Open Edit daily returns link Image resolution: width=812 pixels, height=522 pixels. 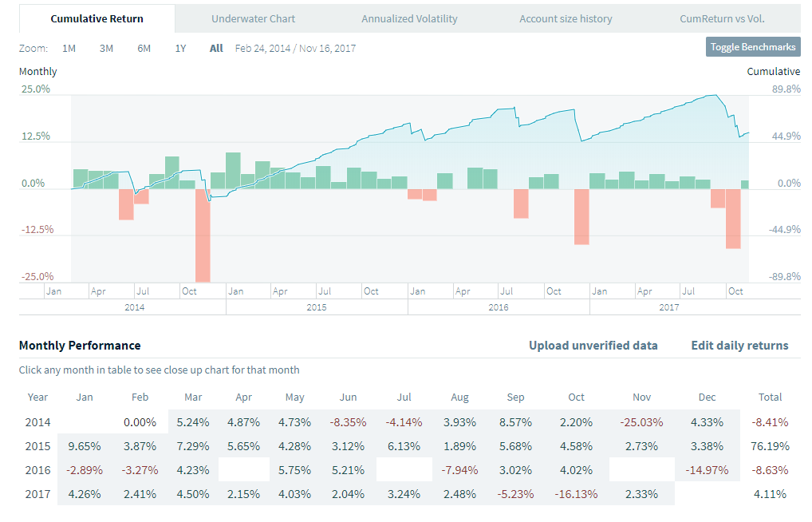pyautogui.click(x=739, y=346)
